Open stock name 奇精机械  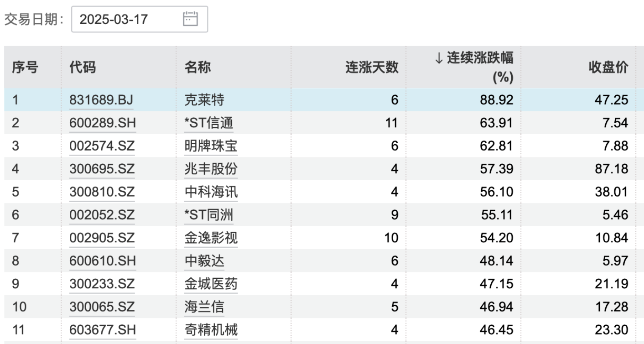[x=211, y=329]
